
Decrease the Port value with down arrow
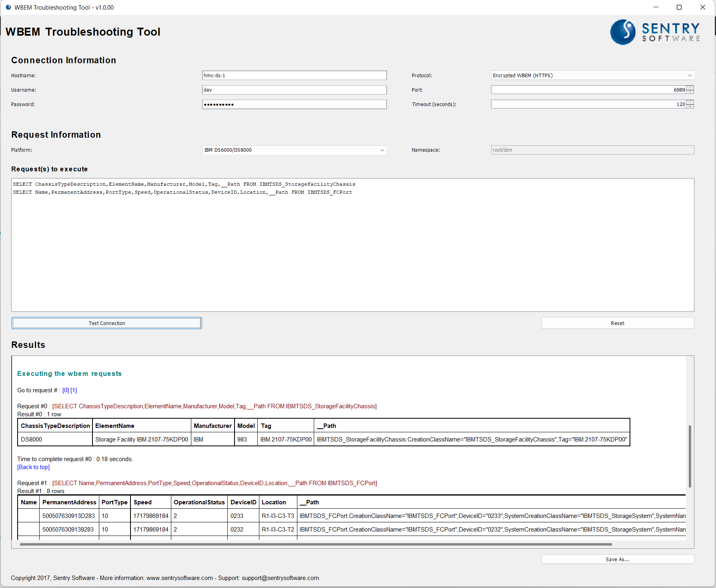tap(690, 92)
